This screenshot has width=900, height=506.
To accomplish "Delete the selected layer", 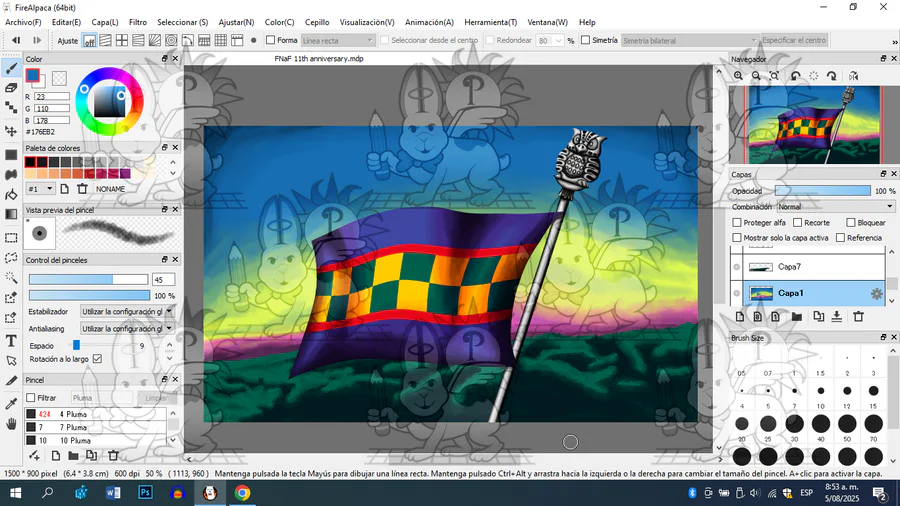I will (x=859, y=317).
